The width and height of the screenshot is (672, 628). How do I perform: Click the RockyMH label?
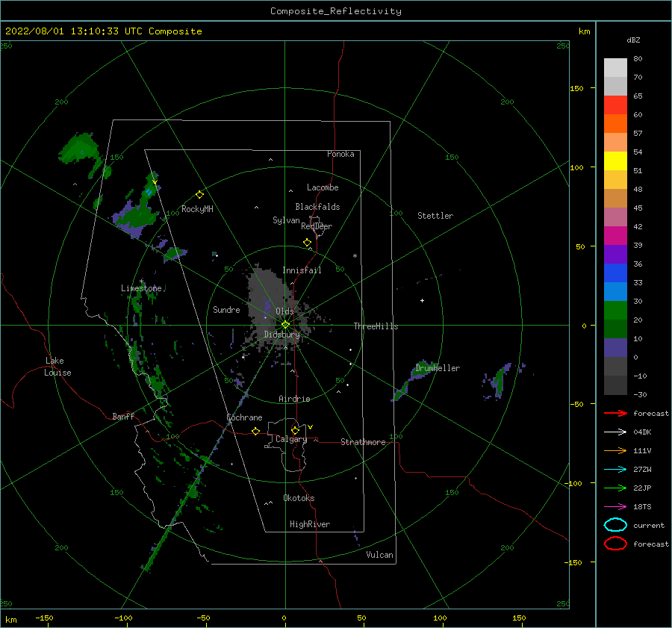(197, 209)
